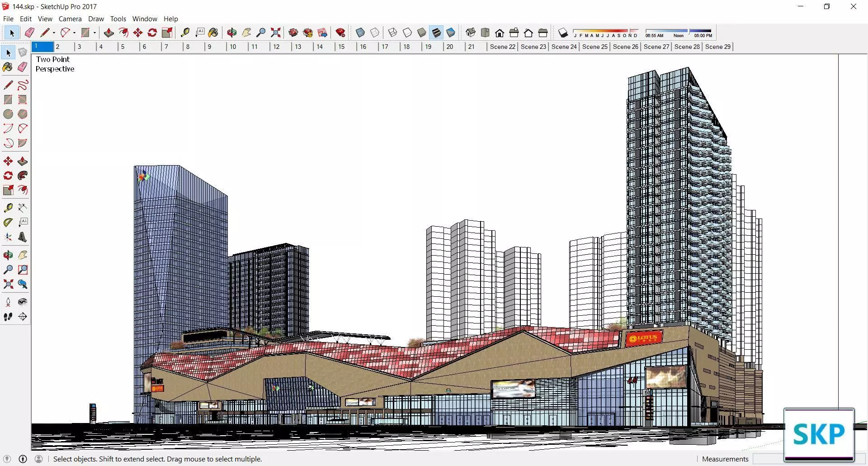Switch to the Scene 22 tab
Screen dimensions: 868x466
coord(503,47)
